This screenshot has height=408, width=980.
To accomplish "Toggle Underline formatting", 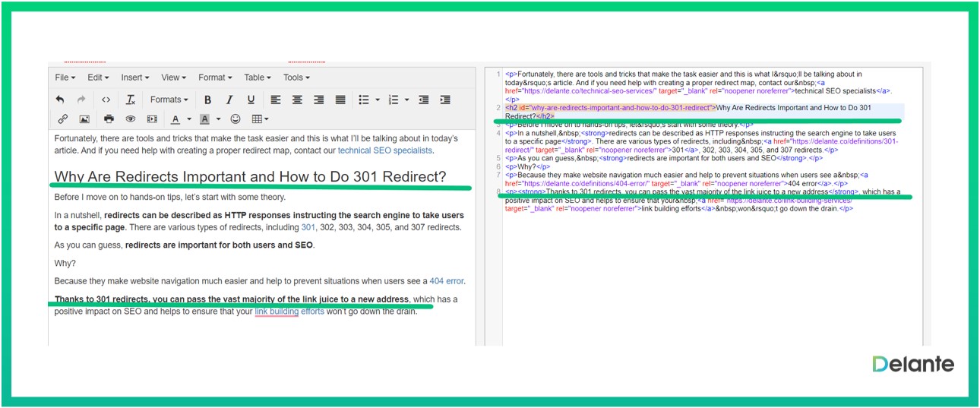I will (x=251, y=100).
